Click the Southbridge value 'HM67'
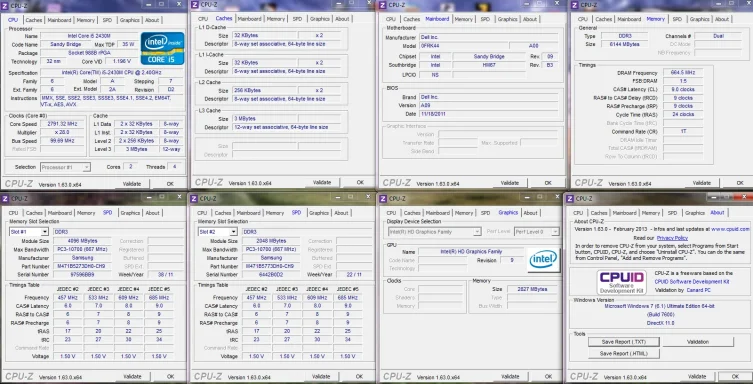The width and height of the screenshot is (753, 384). 489,65
